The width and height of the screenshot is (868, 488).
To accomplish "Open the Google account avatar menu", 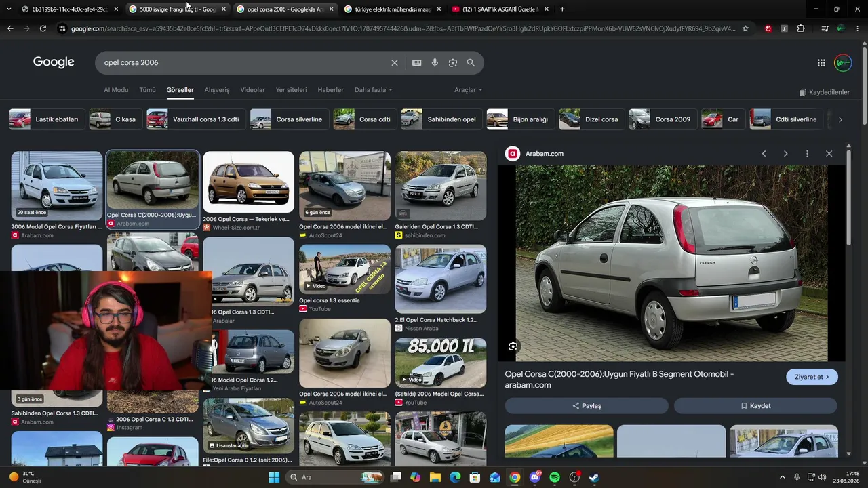I will (x=843, y=62).
